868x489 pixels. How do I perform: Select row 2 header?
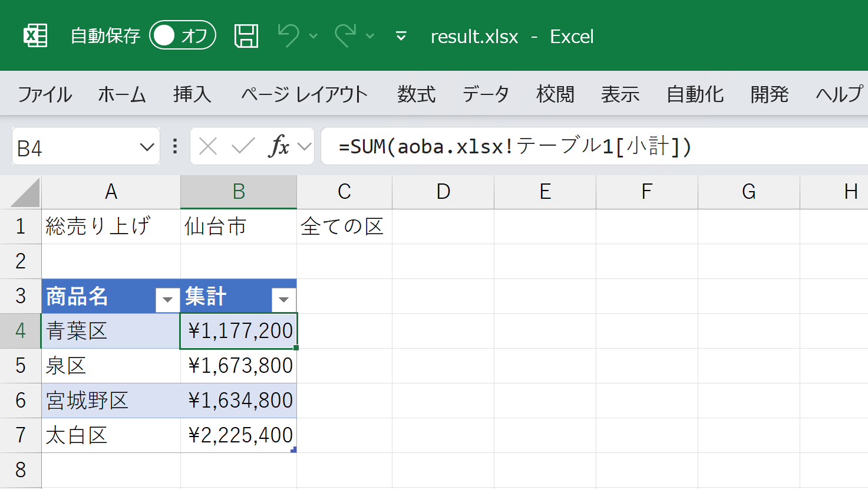pos(21,261)
